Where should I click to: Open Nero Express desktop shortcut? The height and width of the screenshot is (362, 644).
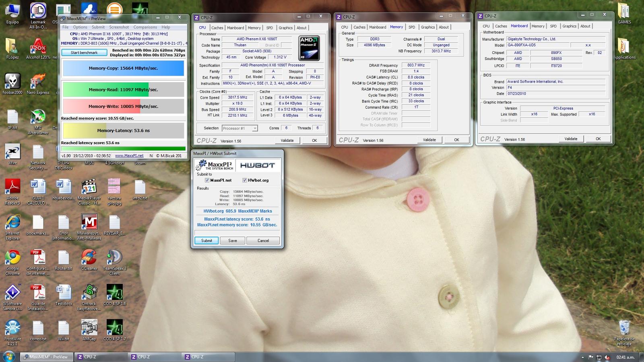click(38, 84)
